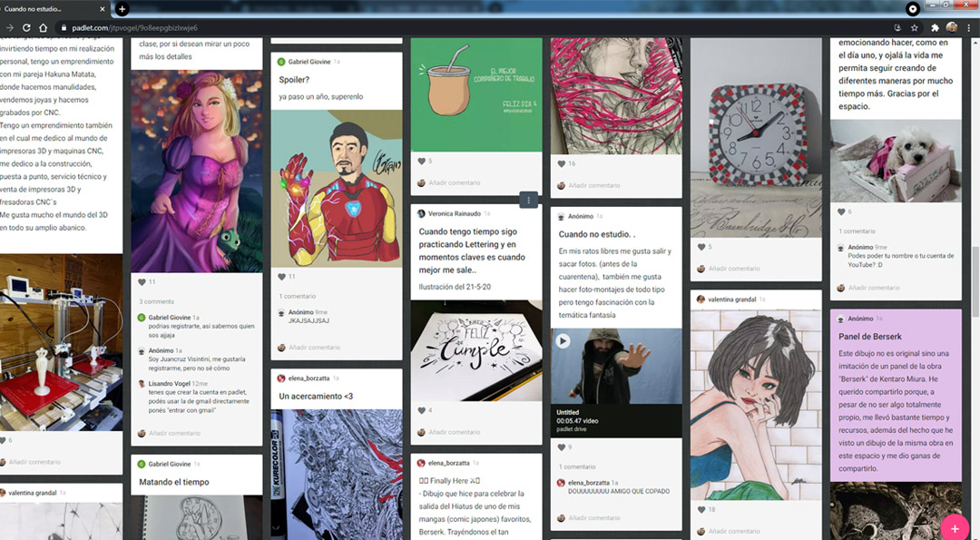Click the Anónimo avatar on Panel de Berserk
Image resolution: width=980 pixels, height=540 pixels.
(841, 319)
